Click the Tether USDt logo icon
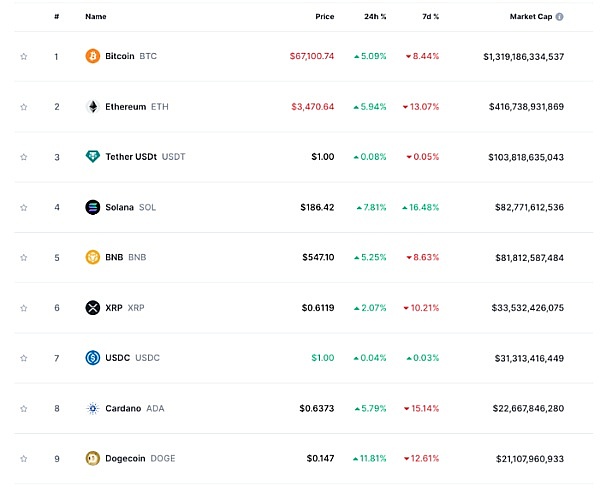Viewport: 600px width, 493px height. click(x=92, y=157)
